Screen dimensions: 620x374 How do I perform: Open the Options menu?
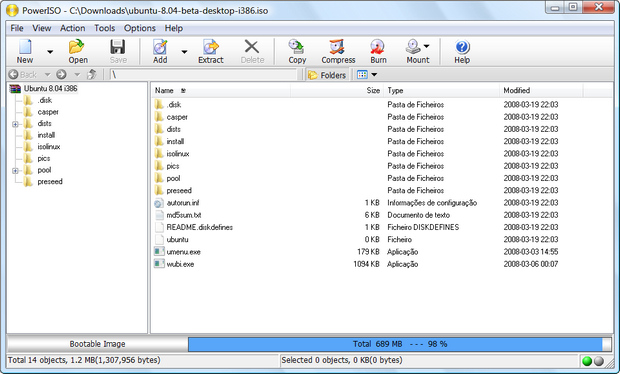pyautogui.click(x=140, y=28)
